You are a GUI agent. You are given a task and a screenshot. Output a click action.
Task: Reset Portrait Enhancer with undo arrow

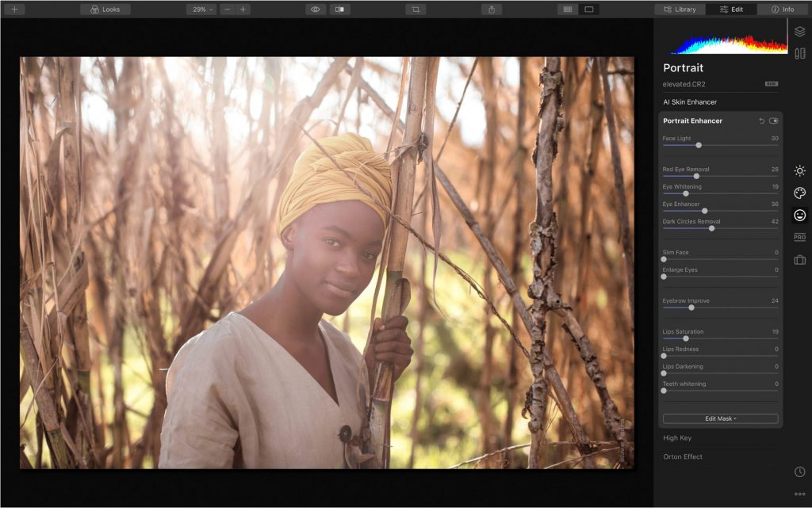click(x=761, y=120)
